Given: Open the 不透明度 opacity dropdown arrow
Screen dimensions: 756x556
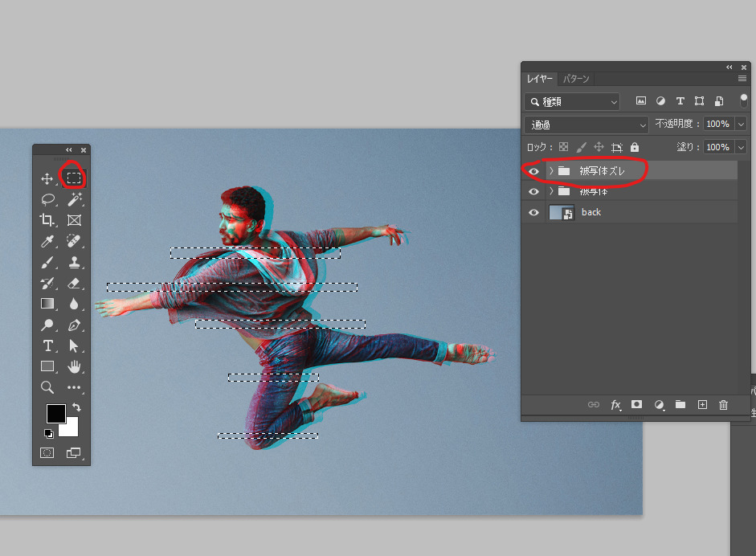Looking at the screenshot, I should pos(740,125).
